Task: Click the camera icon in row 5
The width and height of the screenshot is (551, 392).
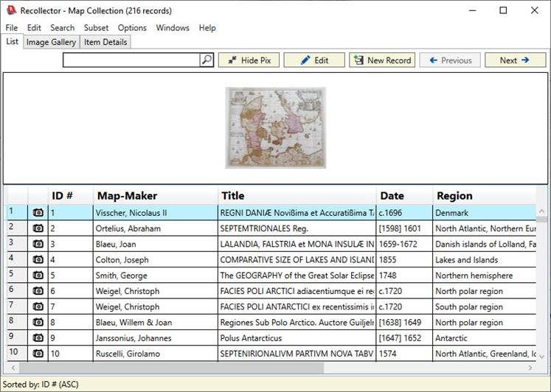Action: (x=38, y=275)
